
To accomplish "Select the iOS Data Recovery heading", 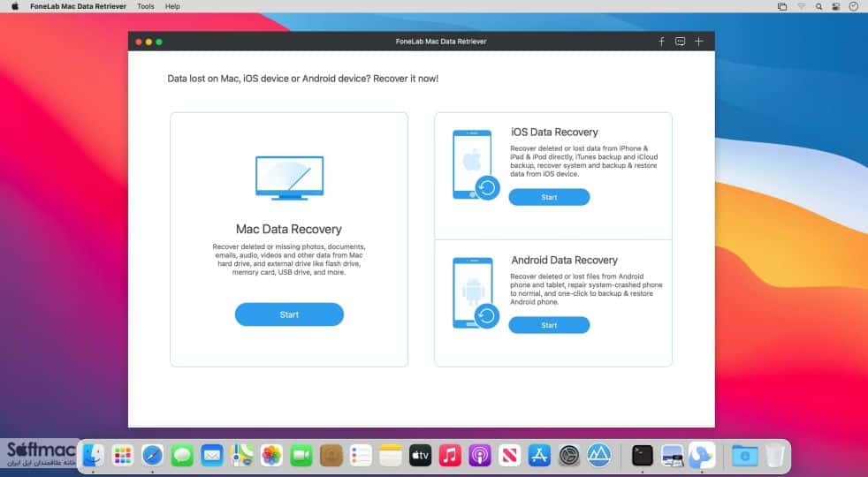I will 554,132.
